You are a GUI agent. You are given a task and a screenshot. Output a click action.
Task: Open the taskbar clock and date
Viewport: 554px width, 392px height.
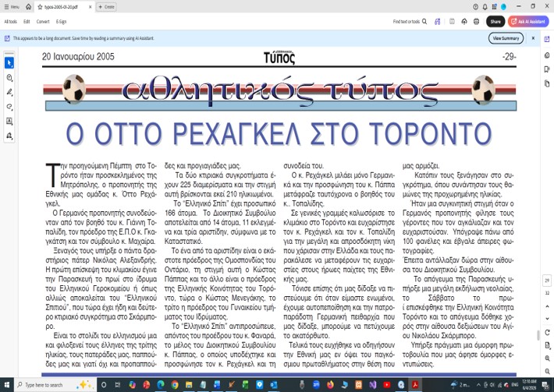(529, 384)
